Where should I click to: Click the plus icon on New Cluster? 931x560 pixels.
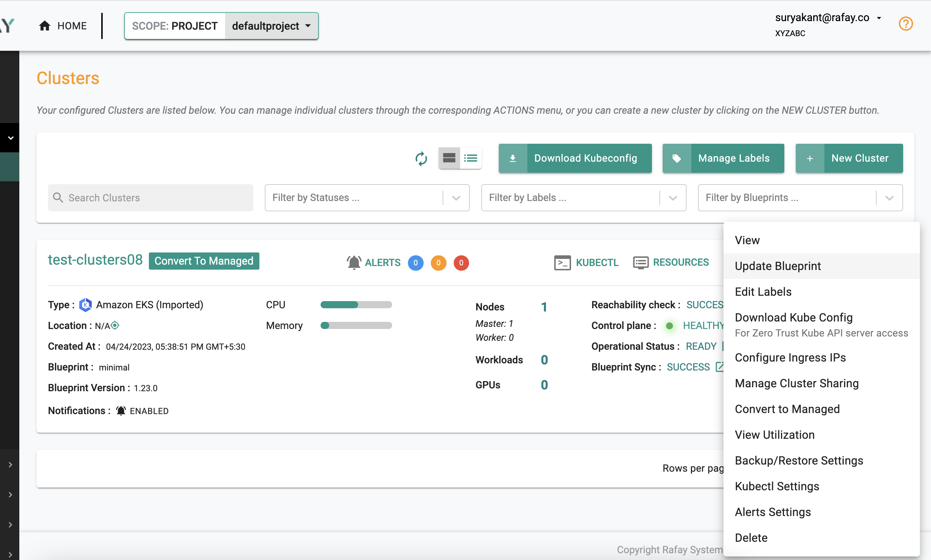coord(810,158)
